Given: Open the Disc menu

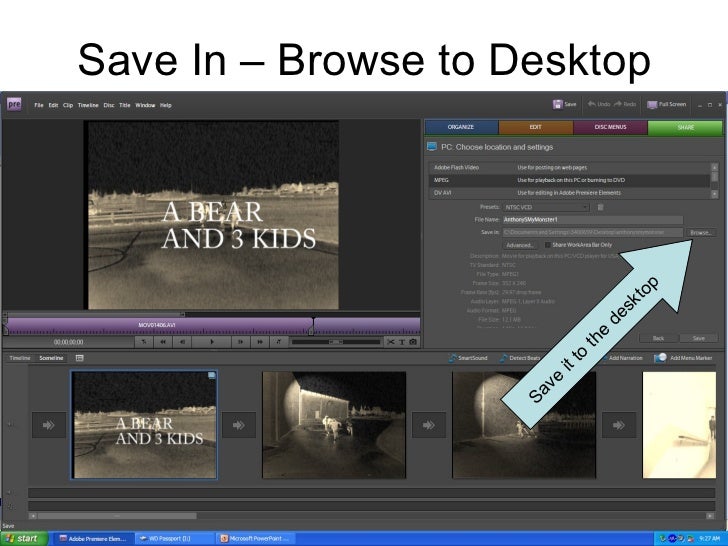Looking at the screenshot, I should pos(109,105).
